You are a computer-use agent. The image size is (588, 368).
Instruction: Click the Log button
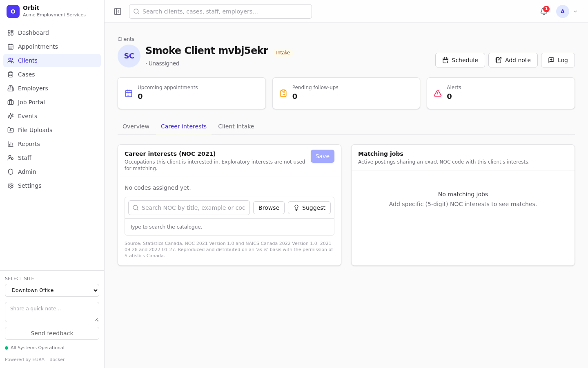558,60
